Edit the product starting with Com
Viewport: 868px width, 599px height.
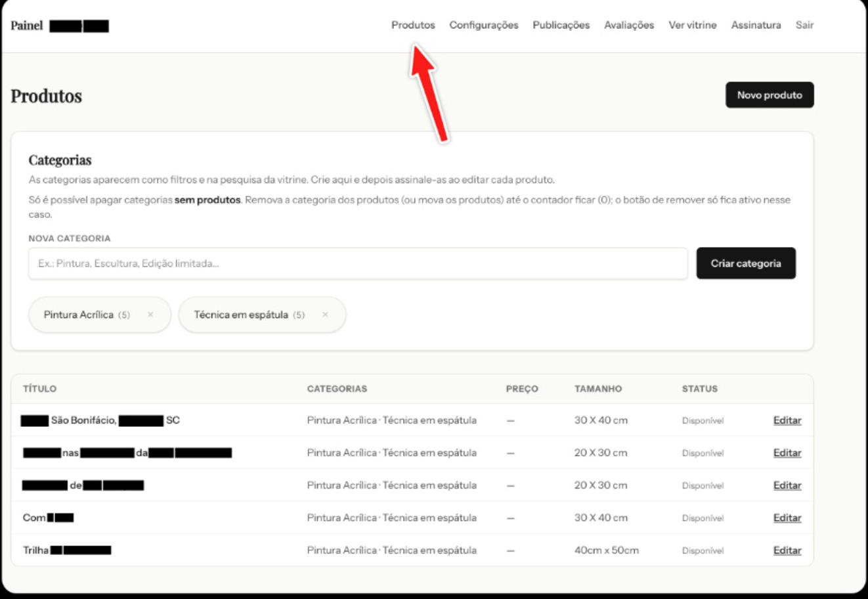pos(787,518)
